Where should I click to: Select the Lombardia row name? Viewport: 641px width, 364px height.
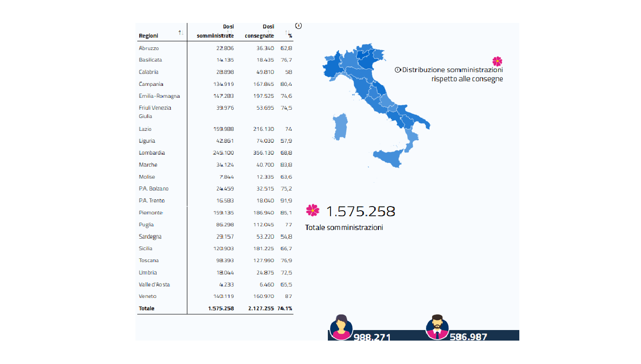(x=152, y=153)
